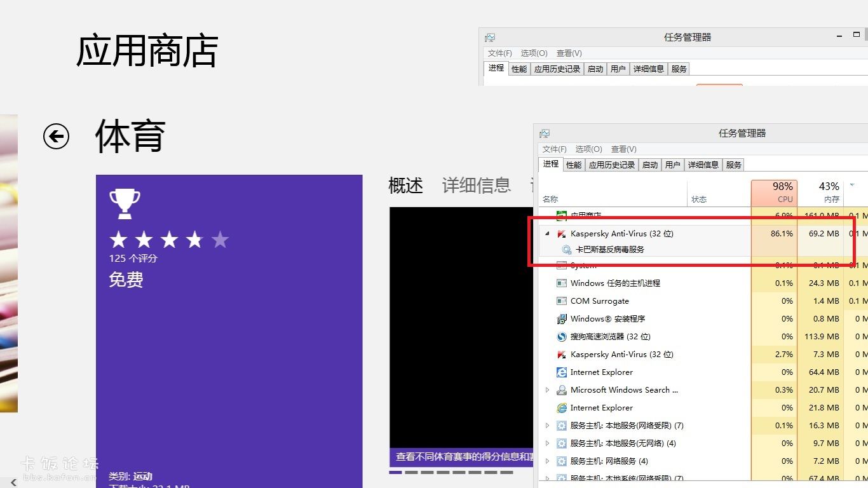The height and width of the screenshot is (488, 868).
Task: Click the Internet Explorer icon on the 64.4 MB row
Action: coord(561,372)
